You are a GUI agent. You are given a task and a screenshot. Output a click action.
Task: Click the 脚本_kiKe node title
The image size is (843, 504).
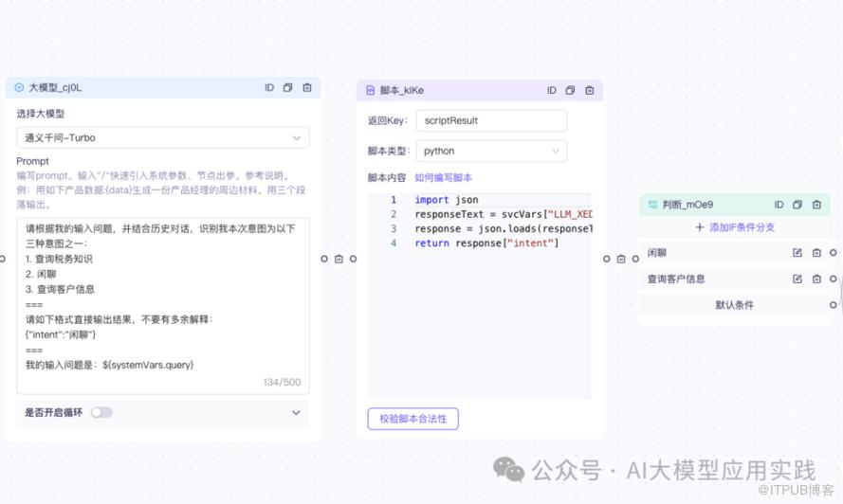tap(402, 90)
